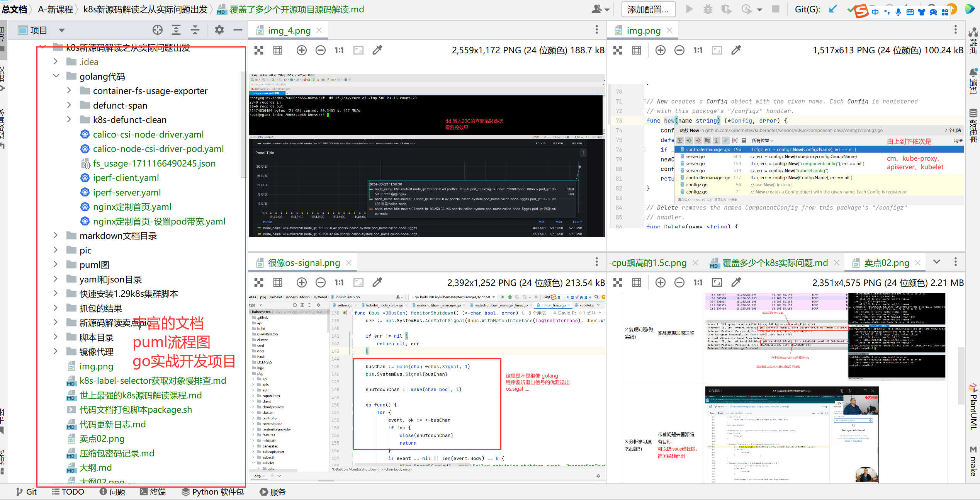Open project panel settings gear

(219, 30)
